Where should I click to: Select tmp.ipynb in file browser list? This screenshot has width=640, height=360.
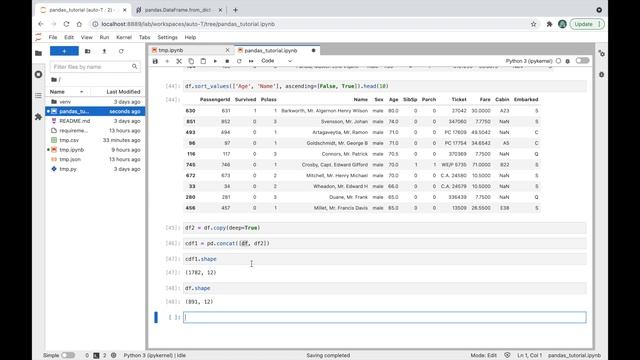tap(95, 150)
